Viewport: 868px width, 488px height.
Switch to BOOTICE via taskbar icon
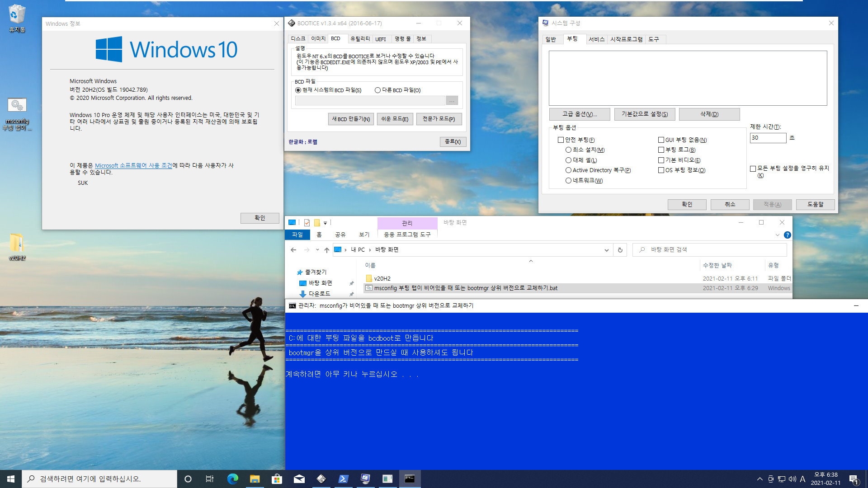click(x=321, y=479)
